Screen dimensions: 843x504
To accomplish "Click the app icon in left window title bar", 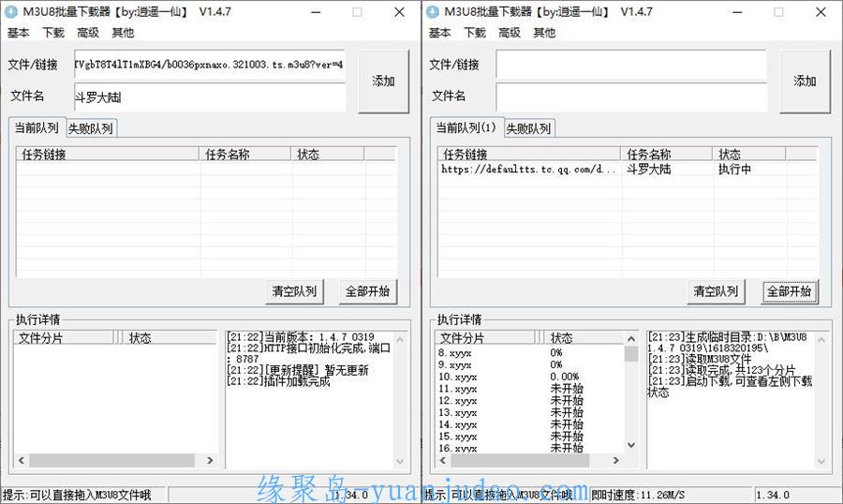I will tap(11, 12).
